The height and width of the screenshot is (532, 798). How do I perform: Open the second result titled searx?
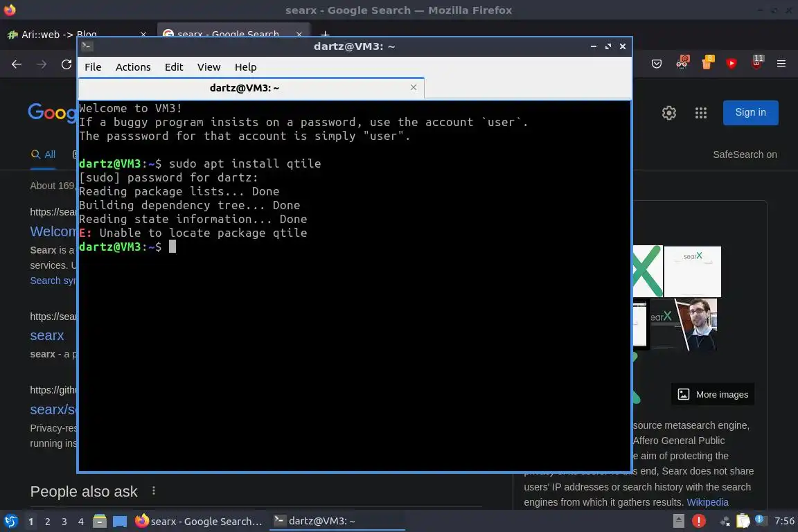click(x=47, y=335)
